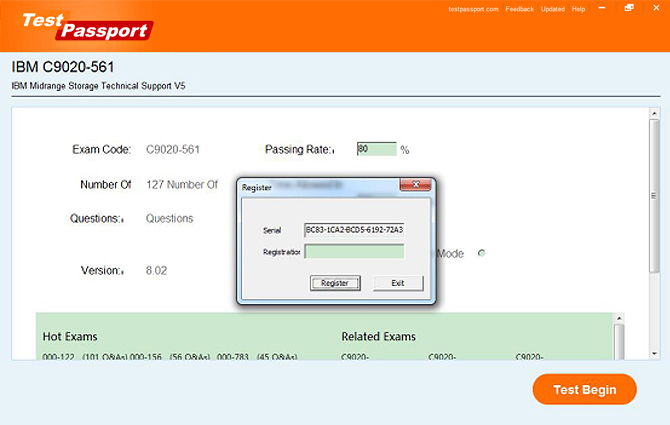This screenshot has width=670, height=425.
Task: Minimize the Test Passport window
Action: [x=602, y=8]
